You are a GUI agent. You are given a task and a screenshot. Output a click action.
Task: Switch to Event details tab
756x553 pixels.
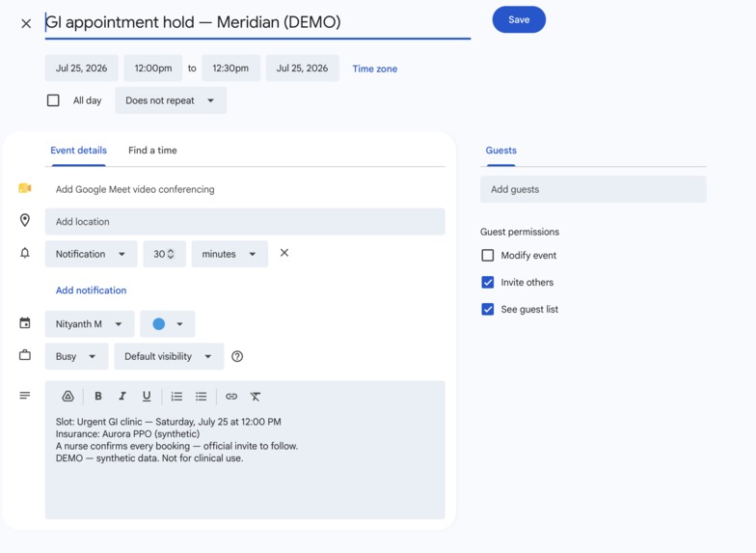click(x=79, y=151)
